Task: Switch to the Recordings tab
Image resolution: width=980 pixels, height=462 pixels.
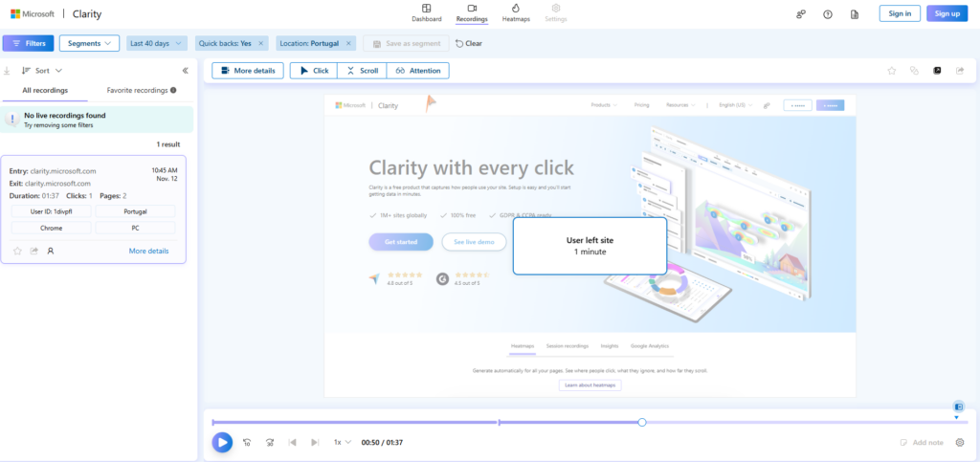Action: pyautogui.click(x=472, y=13)
